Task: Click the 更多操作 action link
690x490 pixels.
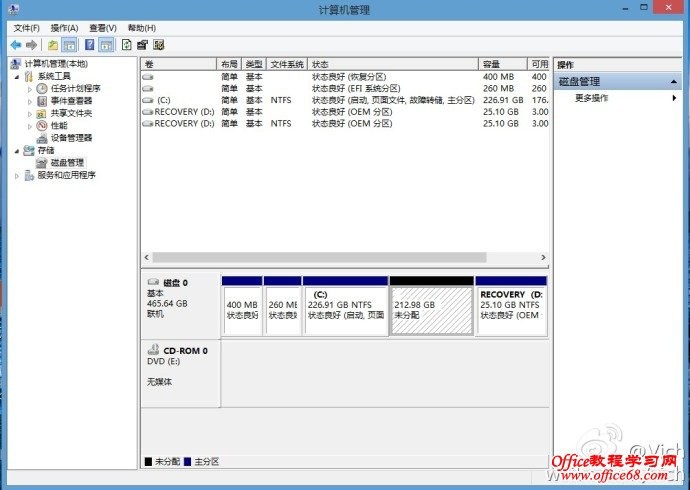Action: click(591, 98)
